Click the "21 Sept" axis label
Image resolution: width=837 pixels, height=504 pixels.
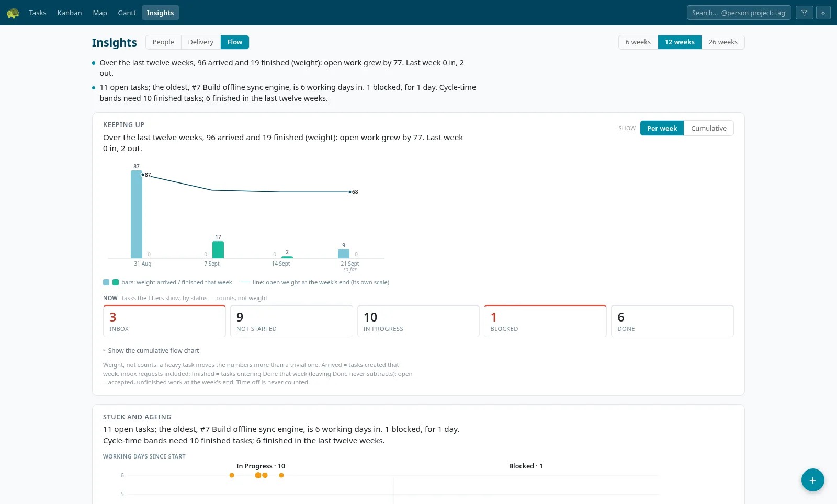[x=350, y=264]
